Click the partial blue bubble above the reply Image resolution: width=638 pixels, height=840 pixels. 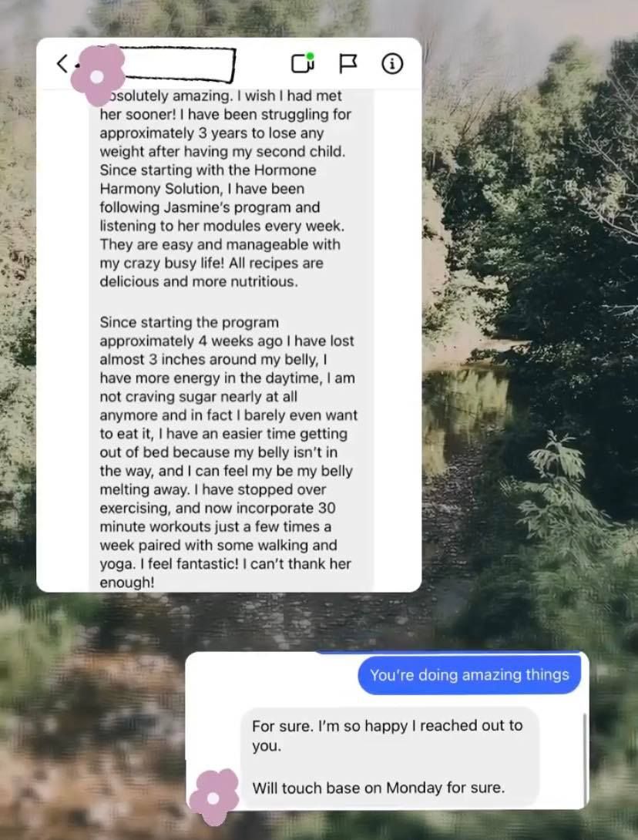(450, 653)
